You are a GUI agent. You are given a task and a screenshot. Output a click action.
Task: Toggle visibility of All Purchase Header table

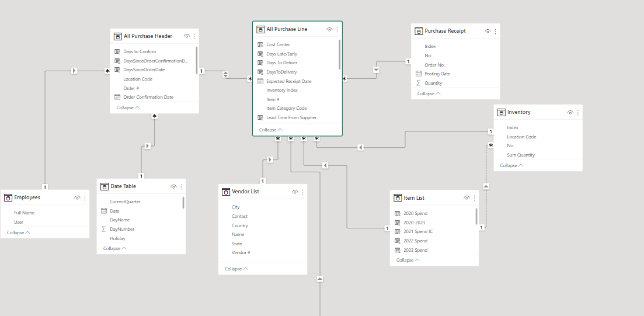(186, 36)
